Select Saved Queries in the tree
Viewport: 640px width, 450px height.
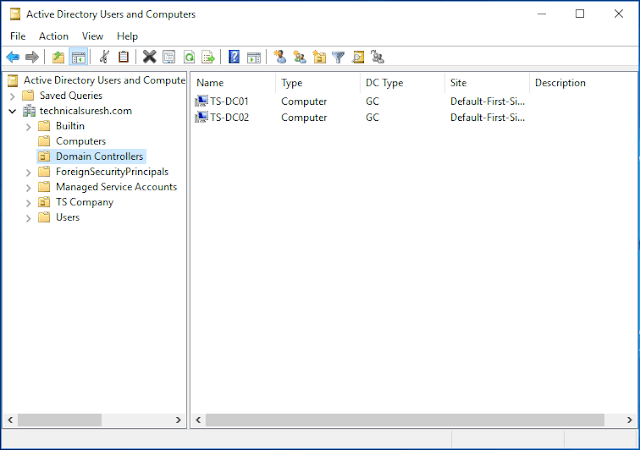(71, 96)
